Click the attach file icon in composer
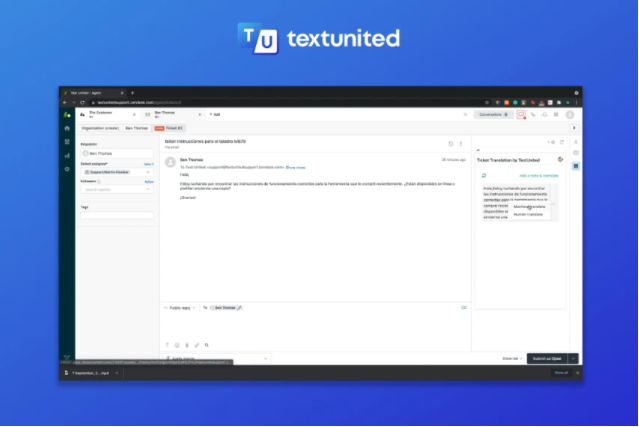639x427 pixels. pos(187,345)
